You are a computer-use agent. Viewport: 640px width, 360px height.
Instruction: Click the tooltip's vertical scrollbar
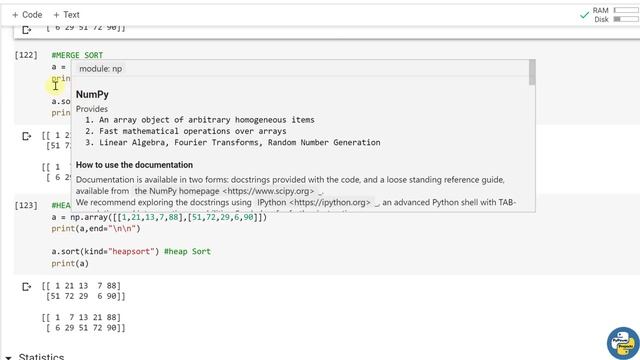click(532, 73)
